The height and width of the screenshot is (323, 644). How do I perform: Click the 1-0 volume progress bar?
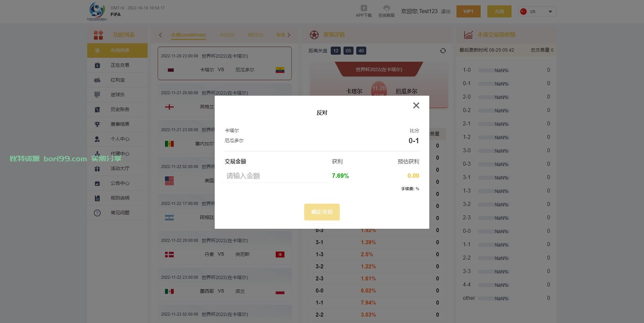[x=493, y=70]
